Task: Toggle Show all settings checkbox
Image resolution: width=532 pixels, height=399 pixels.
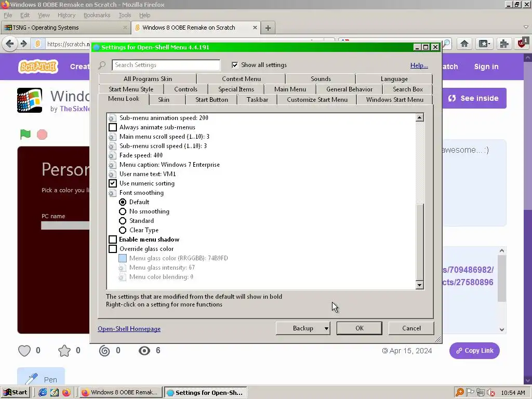Action: tap(235, 65)
